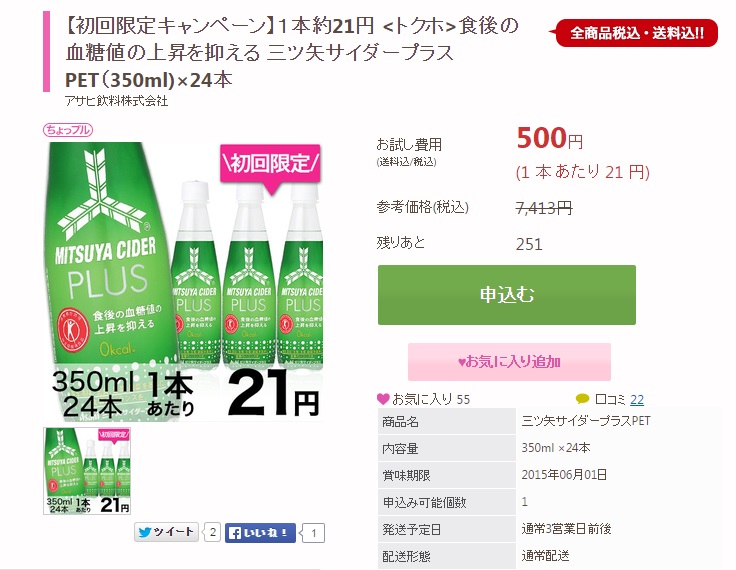Click the pink 初回限定 label on image
The width and height of the screenshot is (736, 570).
point(270,164)
